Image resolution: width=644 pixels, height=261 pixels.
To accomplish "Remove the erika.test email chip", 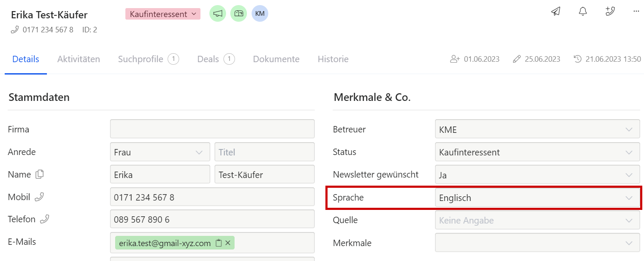I will pos(228,243).
